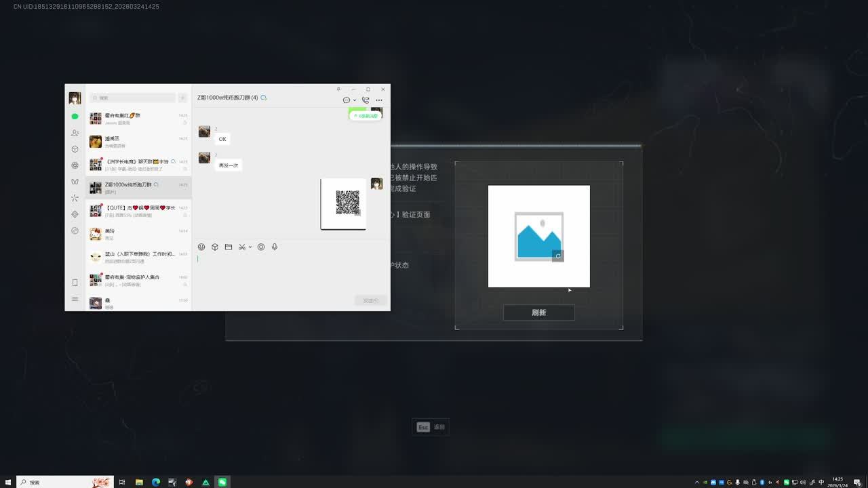Open chat info three-dots menu
868x488 pixels.
(379, 100)
